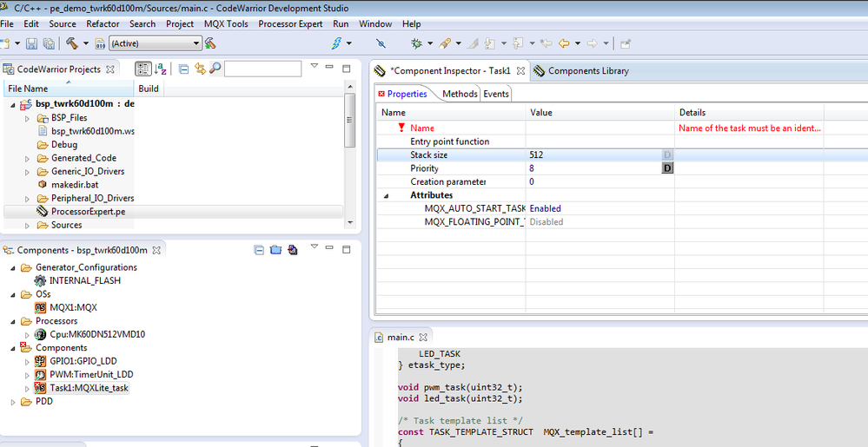Click Collapse All icon in Components panel
Screen dimensions: 868x447
pos(259,250)
